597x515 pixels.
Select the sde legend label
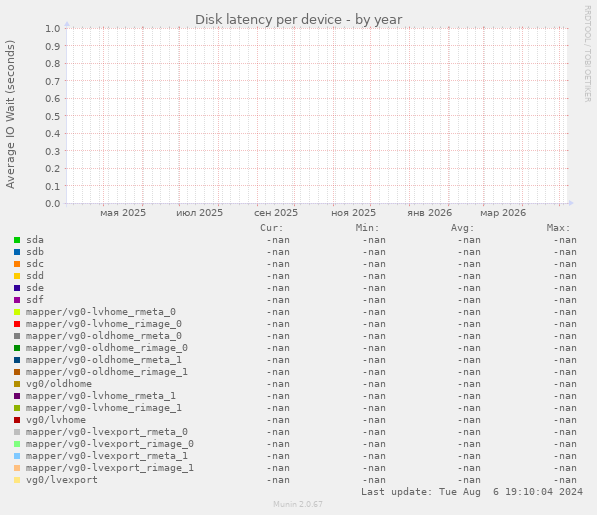coord(35,288)
